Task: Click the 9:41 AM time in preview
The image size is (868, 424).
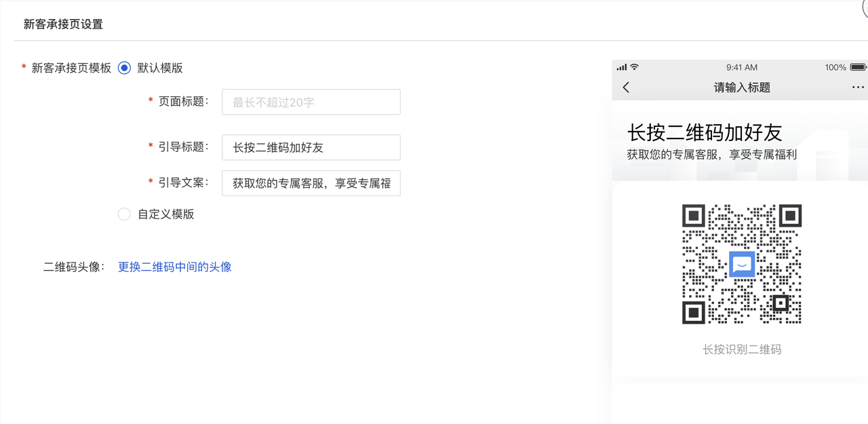Action: click(x=742, y=67)
